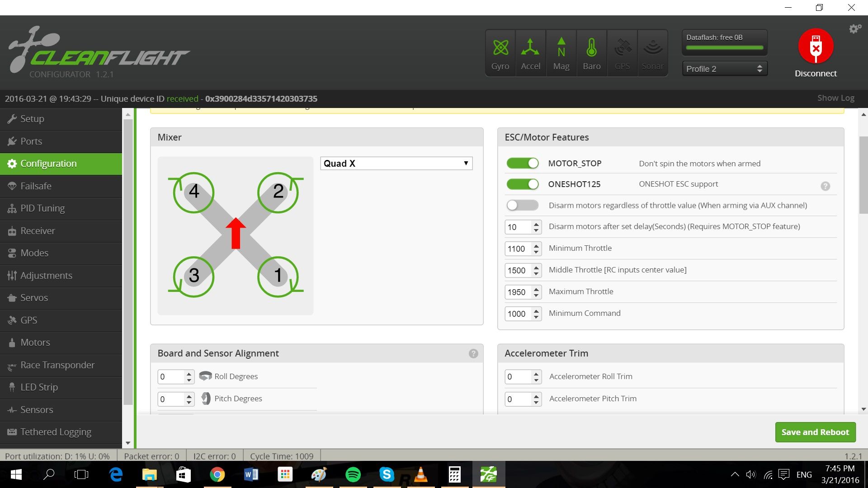Screen dimensions: 868x488
Task: Open the Motors tab in sidebar
Action: (35, 343)
